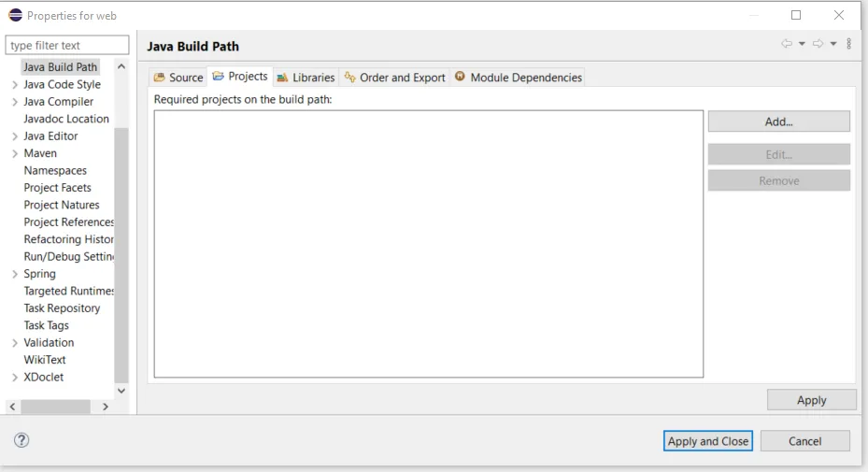Open the forward history dropdown arrow
This screenshot has height=472, width=868.
click(x=832, y=44)
